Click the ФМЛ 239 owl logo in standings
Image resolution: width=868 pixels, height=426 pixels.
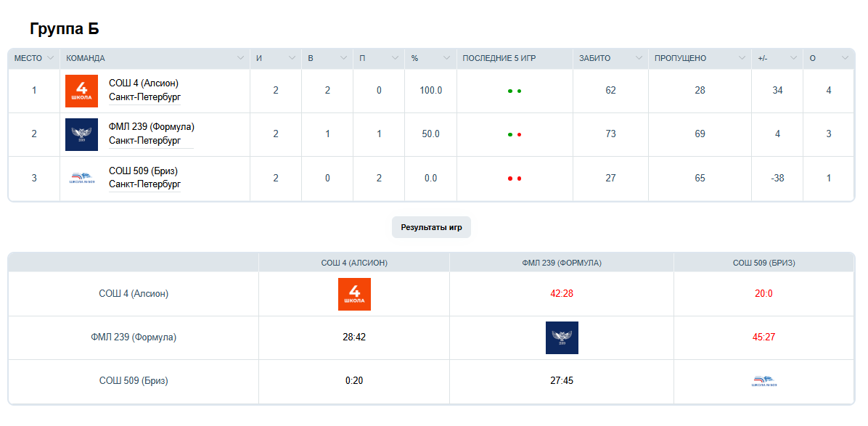pos(81,134)
